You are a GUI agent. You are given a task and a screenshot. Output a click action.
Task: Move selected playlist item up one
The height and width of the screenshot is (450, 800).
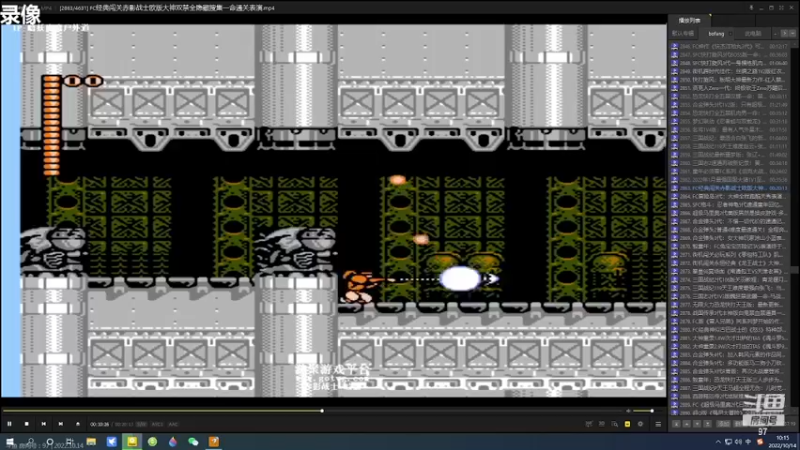(687, 424)
